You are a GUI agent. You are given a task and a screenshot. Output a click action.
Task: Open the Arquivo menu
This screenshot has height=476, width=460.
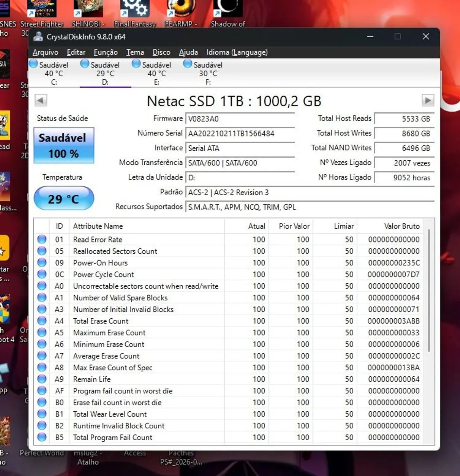pos(45,52)
